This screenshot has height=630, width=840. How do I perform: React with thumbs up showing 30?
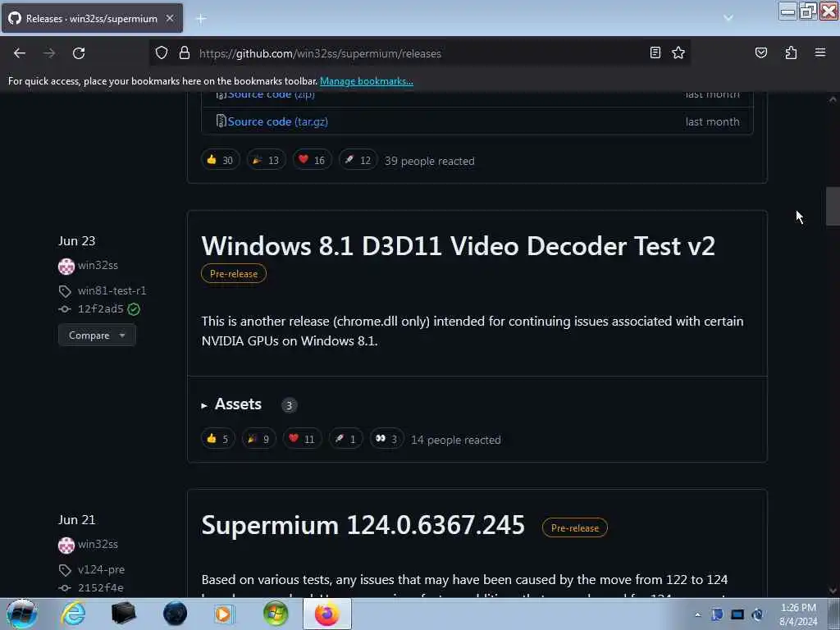point(220,160)
